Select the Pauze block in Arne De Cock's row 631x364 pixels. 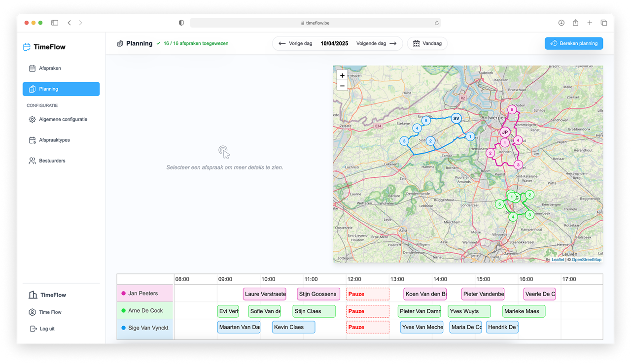click(367, 311)
